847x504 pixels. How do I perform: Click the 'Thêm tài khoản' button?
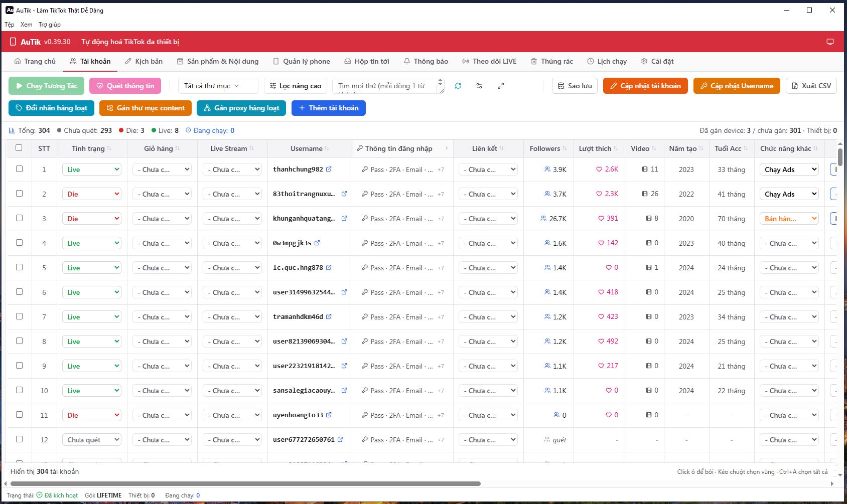(x=329, y=108)
